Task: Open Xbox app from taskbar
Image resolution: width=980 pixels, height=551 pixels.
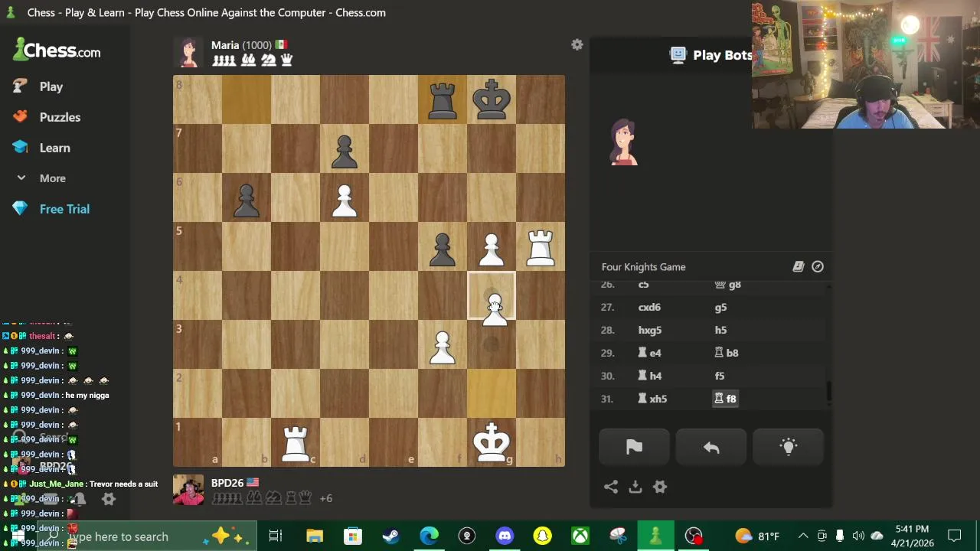Action: (x=580, y=536)
